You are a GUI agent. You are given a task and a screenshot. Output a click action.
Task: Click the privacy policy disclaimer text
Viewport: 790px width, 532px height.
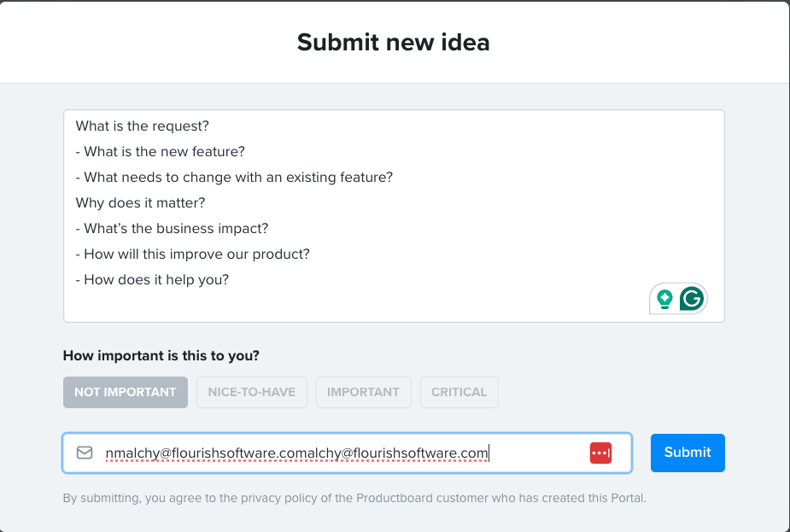(354, 498)
